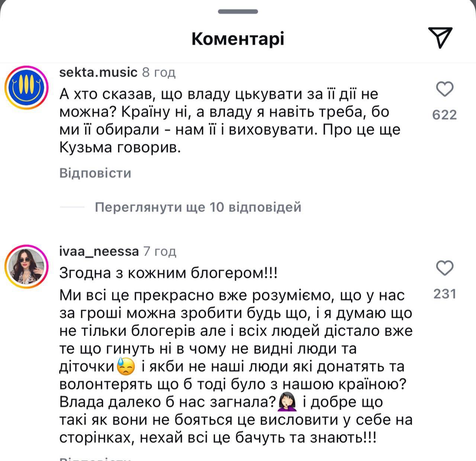Expand Переглянути ще 10 відповідей
Screen dimensions: 476x461
198,207
